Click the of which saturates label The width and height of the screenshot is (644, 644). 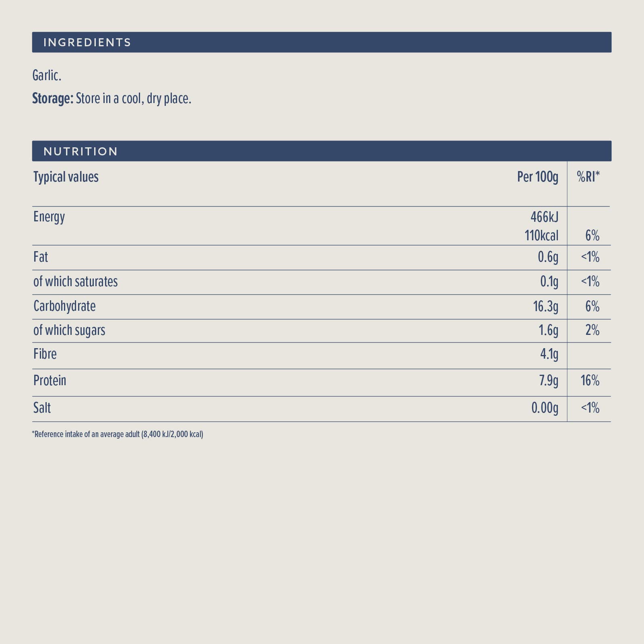[x=76, y=281]
